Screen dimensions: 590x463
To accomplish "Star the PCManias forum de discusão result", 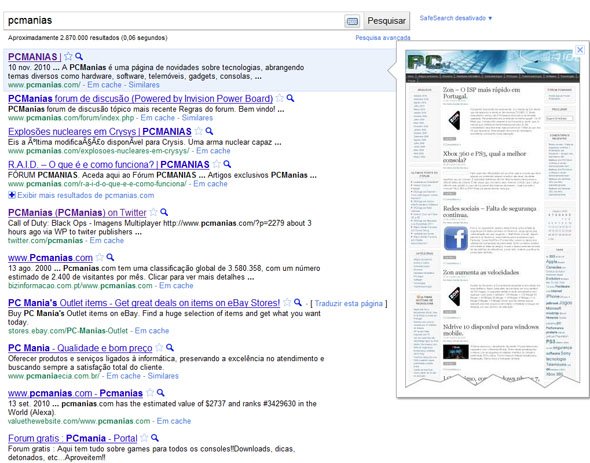I will click(x=280, y=98).
